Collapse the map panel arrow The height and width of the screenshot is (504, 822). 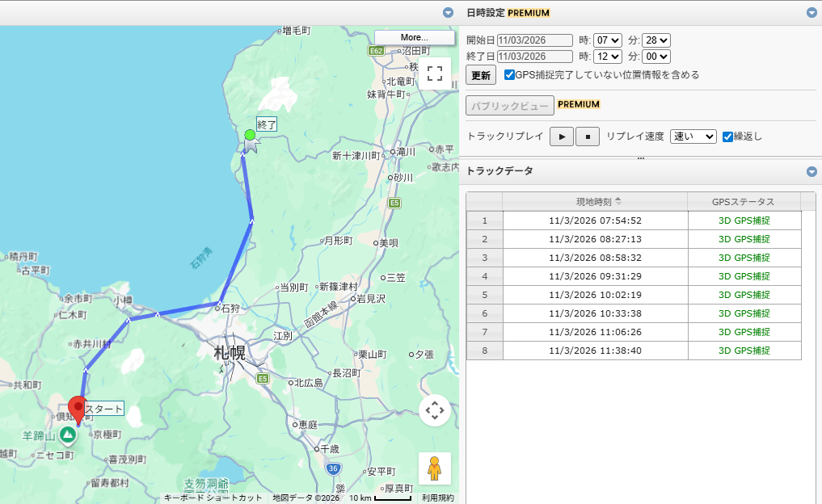pyautogui.click(x=448, y=13)
